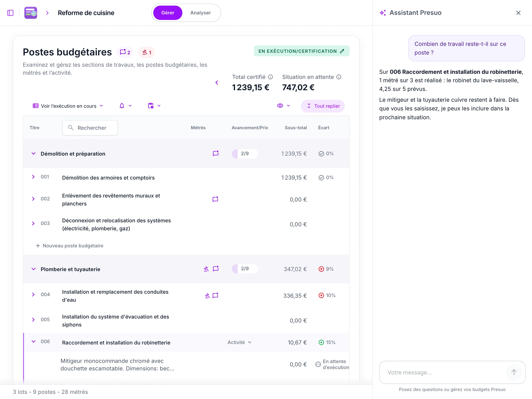Open info icon beside Total certifié
The image size is (532, 399).
coord(270,77)
